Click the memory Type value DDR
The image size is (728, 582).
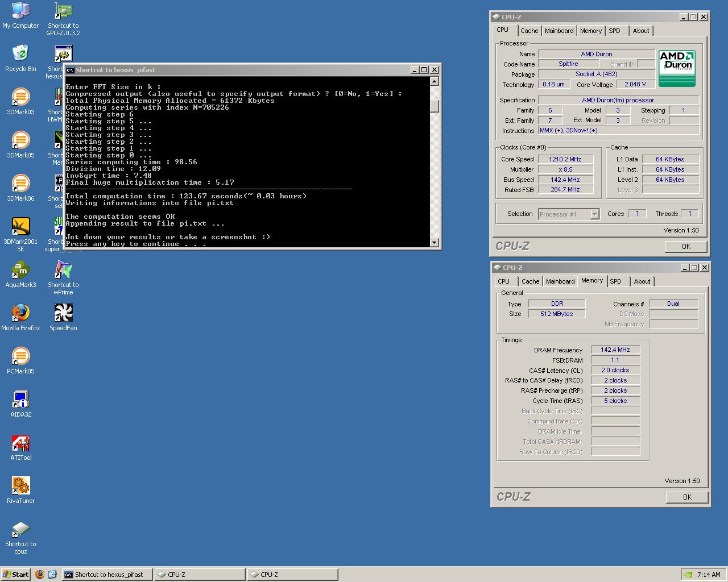pos(557,304)
